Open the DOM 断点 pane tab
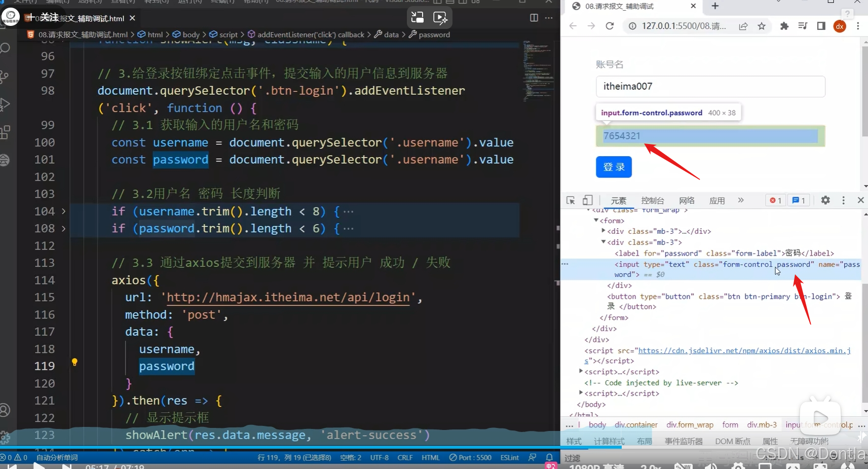Viewport: 868px width, 469px height. point(733,441)
